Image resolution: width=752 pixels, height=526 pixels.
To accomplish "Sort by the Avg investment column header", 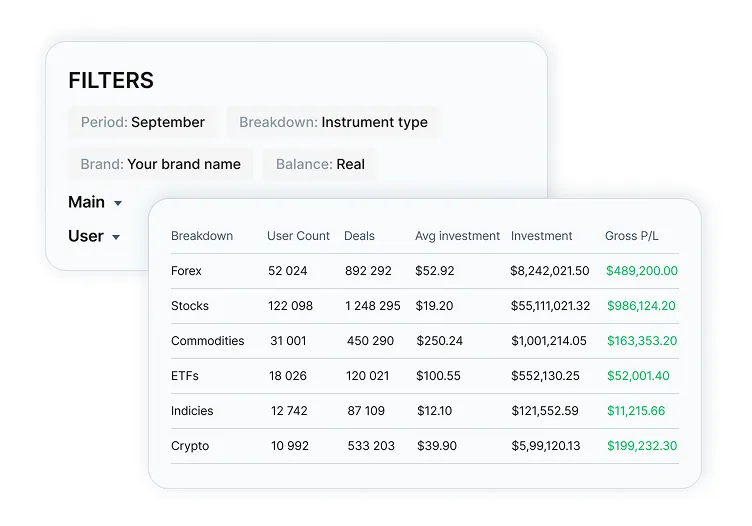I will [x=457, y=236].
